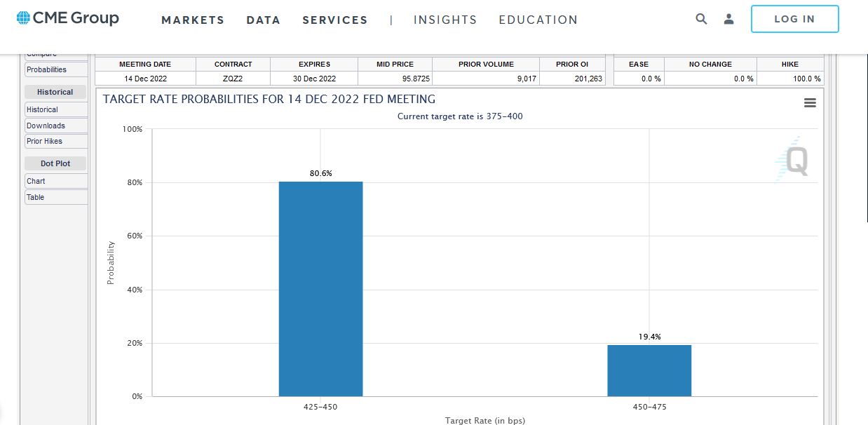Screen dimensions: 868x425
Task: Go to Education section
Action: pos(538,20)
